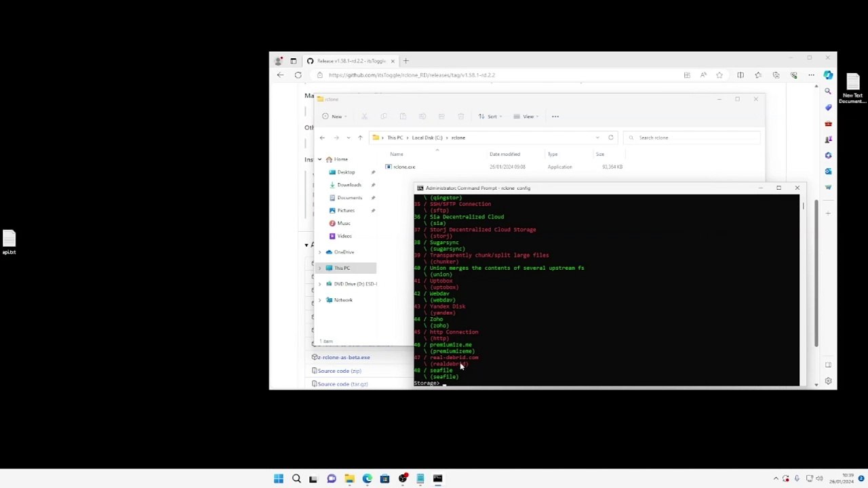868x488 pixels.
Task: Open recent locations dropdown in File Explorer
Action: (349, 138)
